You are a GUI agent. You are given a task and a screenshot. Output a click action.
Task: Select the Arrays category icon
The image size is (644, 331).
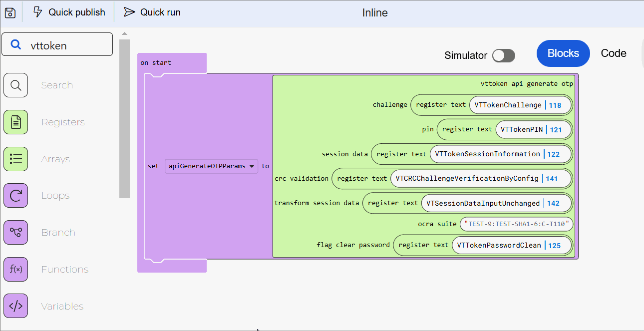pyautogui.click(x=15, y=159)
